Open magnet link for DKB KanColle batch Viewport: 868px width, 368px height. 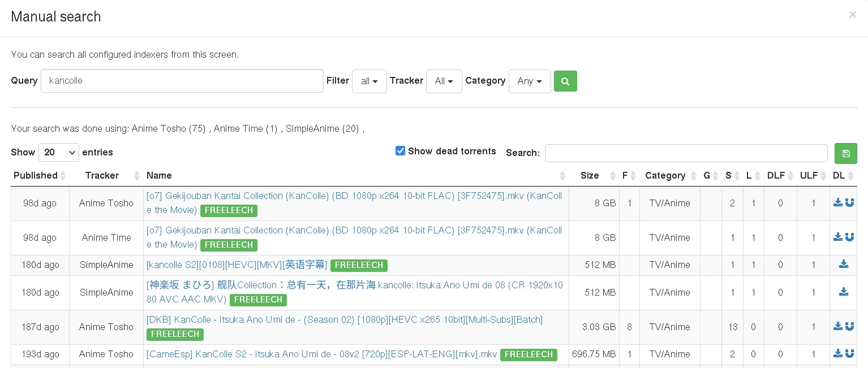pos(849,327)
